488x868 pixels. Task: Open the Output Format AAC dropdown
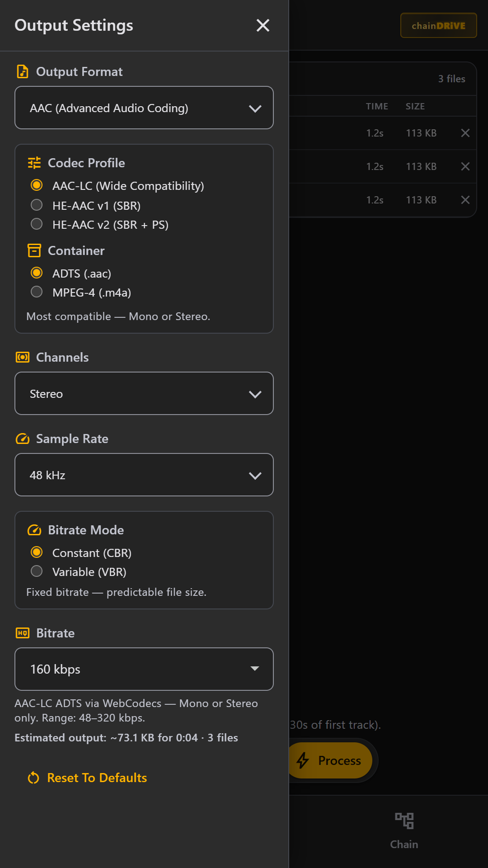coord(144,108)
